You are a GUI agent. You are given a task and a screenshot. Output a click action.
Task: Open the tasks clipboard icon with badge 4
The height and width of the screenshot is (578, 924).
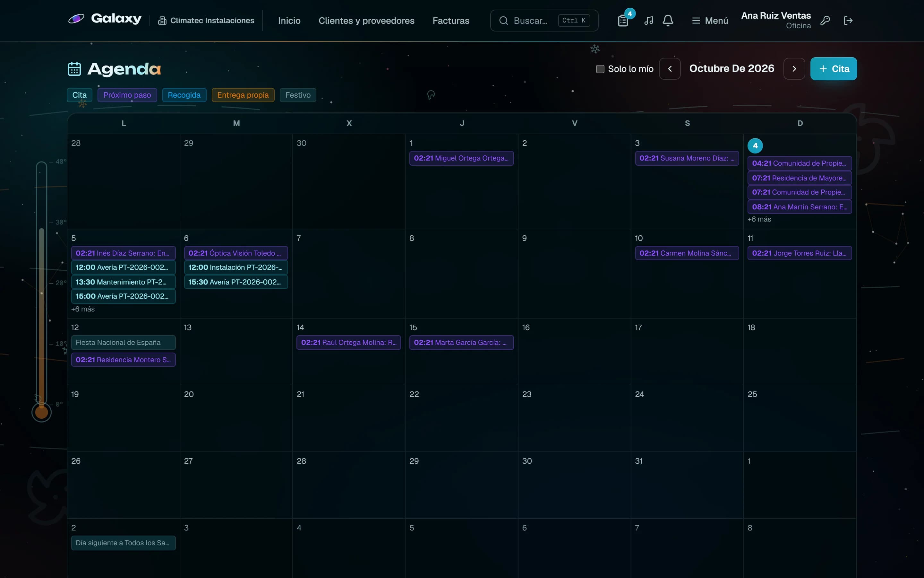[x=623, y=21]
